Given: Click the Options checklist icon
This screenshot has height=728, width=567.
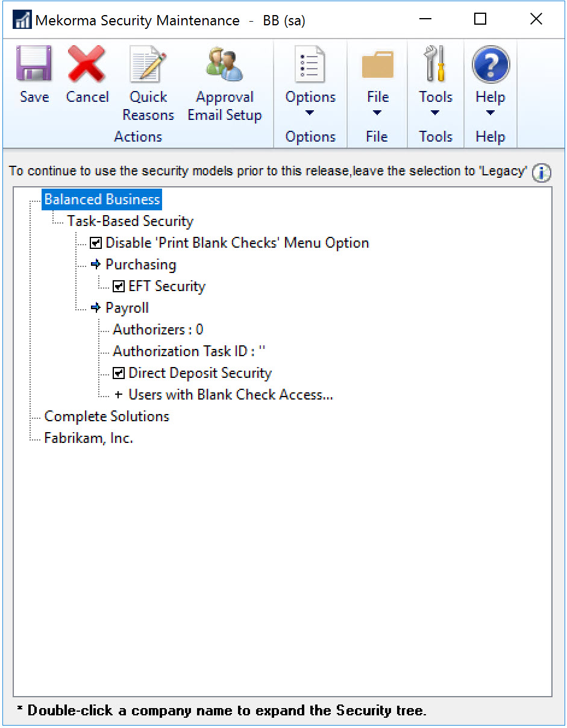Looking at the screenshot, I should coord(310,65).
